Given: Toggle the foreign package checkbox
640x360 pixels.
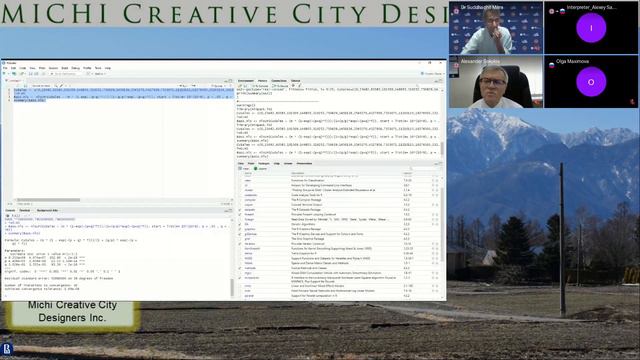Looking at the screenshot, I should click(x=240, y=220).
